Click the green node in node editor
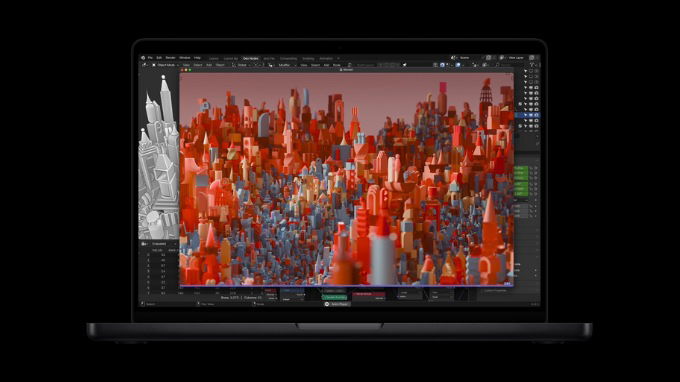 point(335,297)
